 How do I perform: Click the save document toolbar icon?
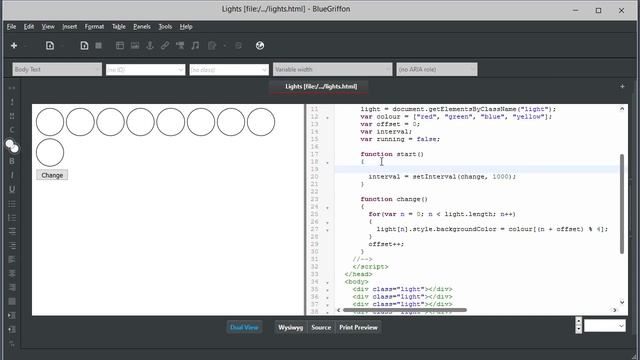[x=84, y=46]
